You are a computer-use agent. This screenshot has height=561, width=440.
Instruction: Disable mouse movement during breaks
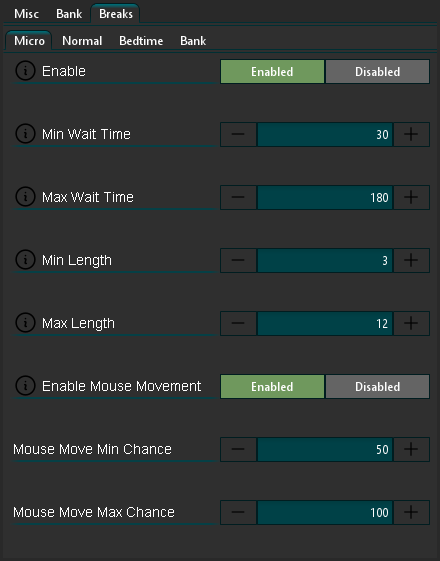(377, 386)
